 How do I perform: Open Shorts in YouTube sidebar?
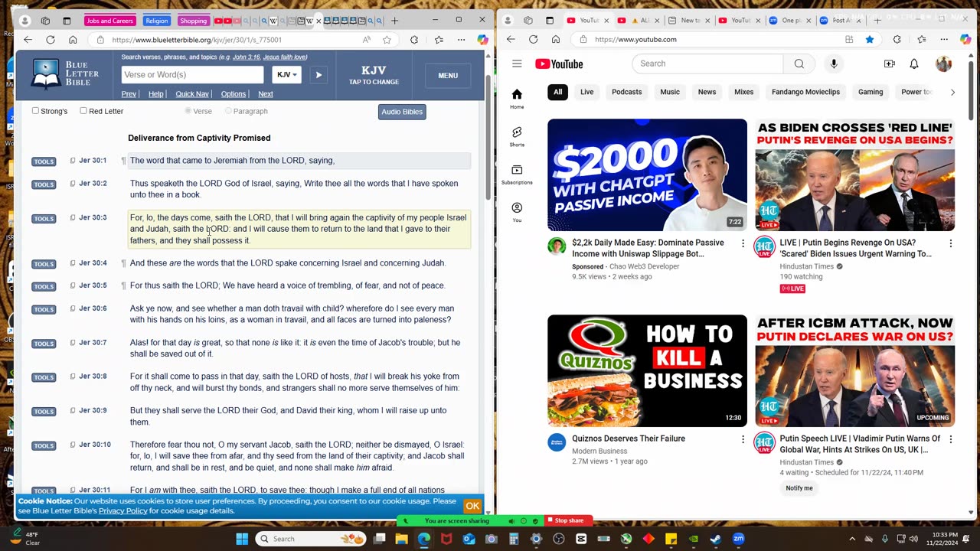[x=517, y=137]
